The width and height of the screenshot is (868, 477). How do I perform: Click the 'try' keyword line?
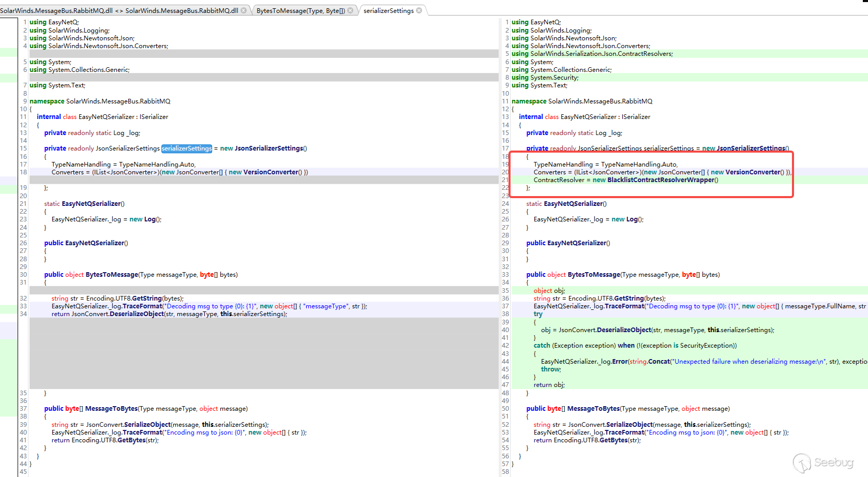538,314
